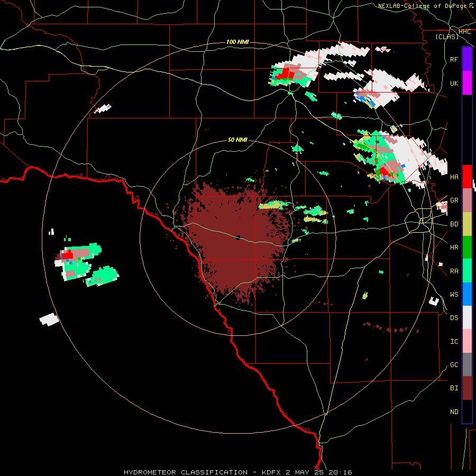Click the GC legend label
The image size is (476, 476).
point(454,364)
